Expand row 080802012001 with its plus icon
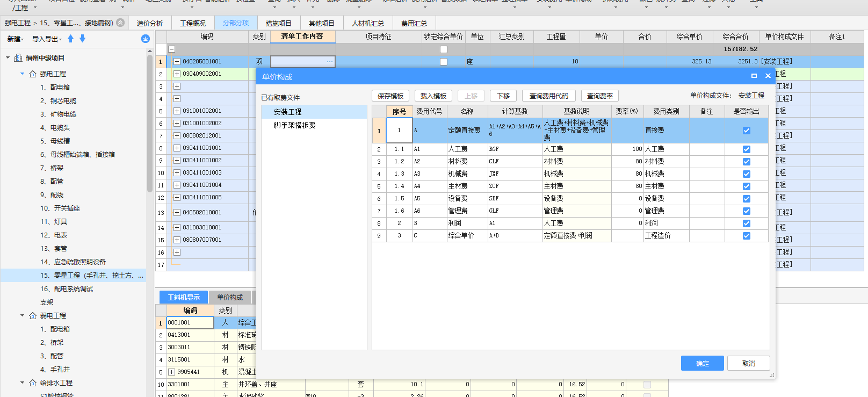 (x=177, y=136)
